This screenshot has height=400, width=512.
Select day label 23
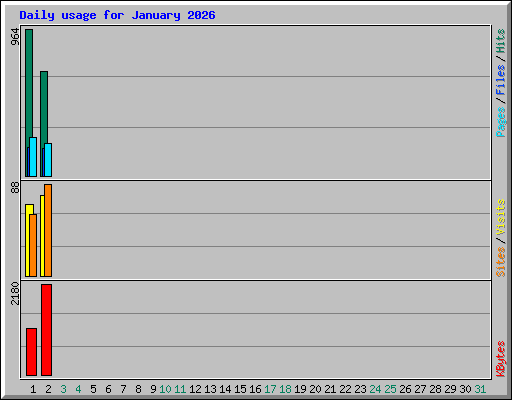(360, 389)
